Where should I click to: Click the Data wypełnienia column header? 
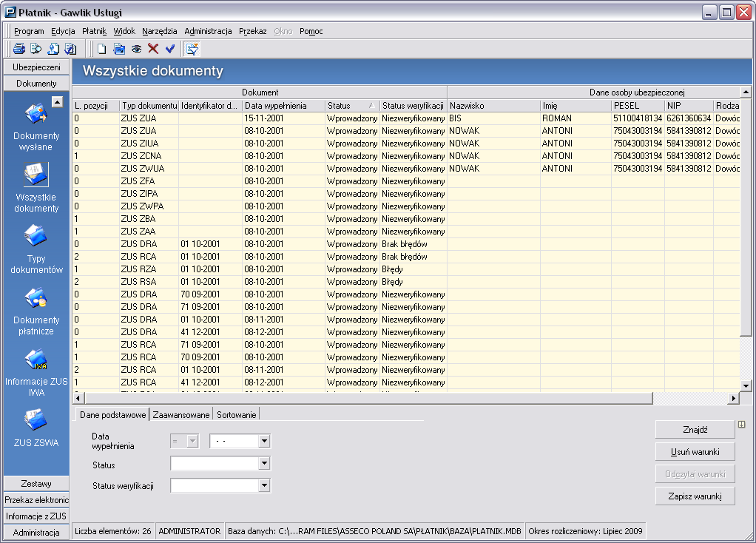coord(283,106)
